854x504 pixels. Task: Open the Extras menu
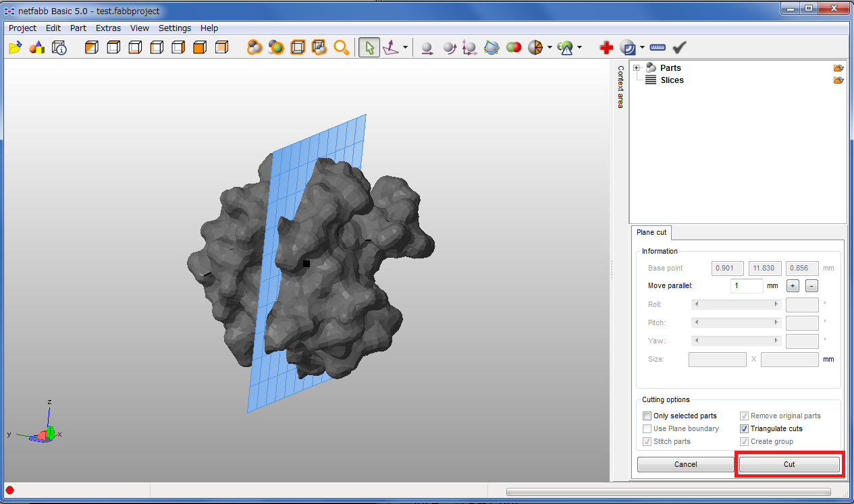tap(108, 28)
